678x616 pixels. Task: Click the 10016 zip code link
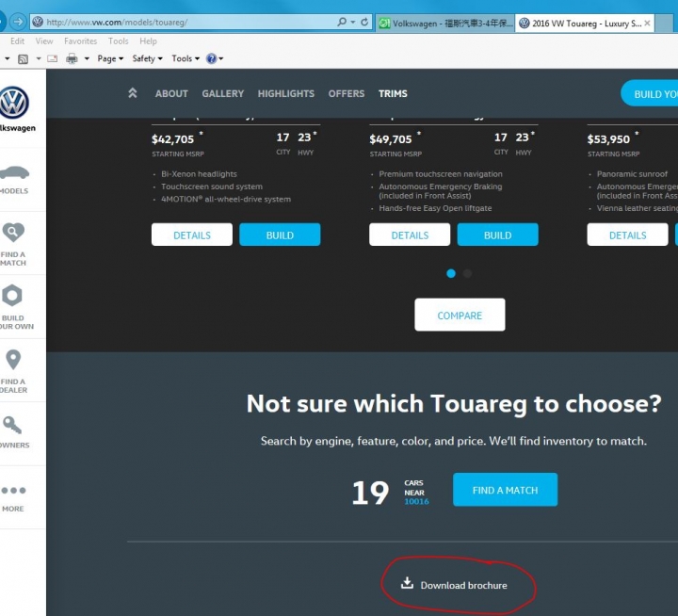(416, 501)
